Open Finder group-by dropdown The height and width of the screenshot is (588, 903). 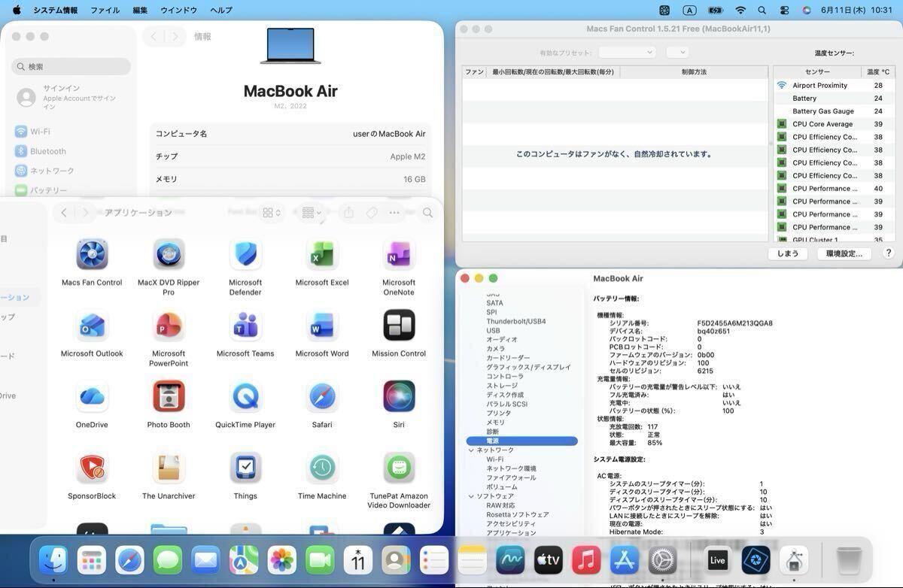[311, 213]
